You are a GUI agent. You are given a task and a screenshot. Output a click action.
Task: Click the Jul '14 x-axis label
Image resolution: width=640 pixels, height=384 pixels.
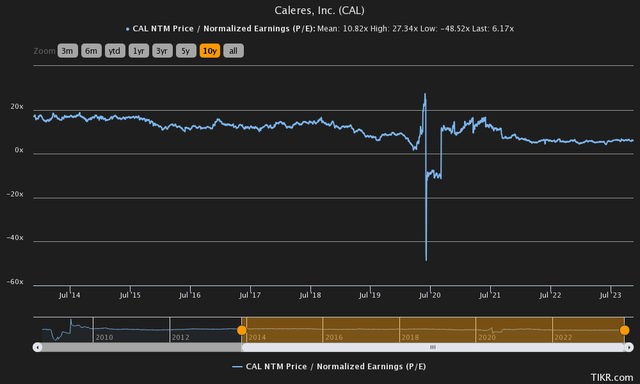(69, 295)
